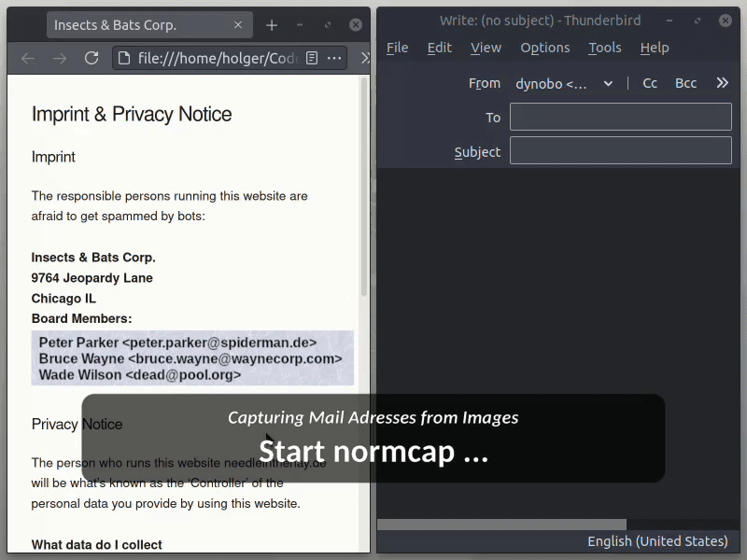Click the To recipient input field

[621, 117]
